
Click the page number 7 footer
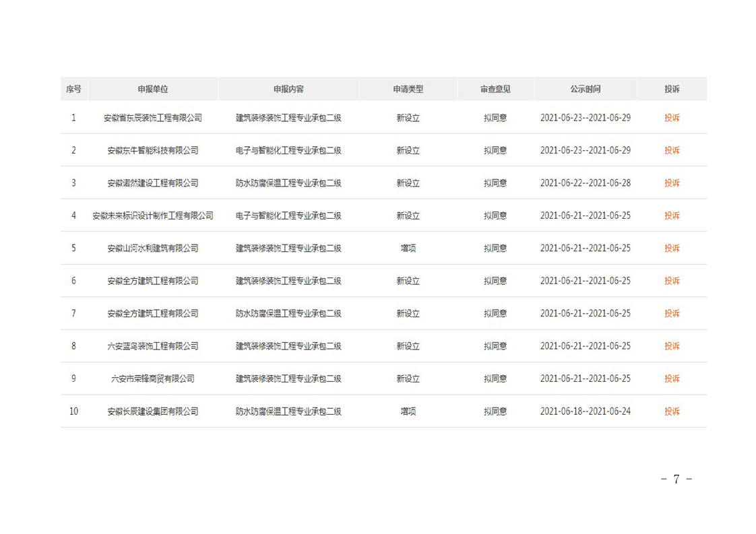click(676, 479)
